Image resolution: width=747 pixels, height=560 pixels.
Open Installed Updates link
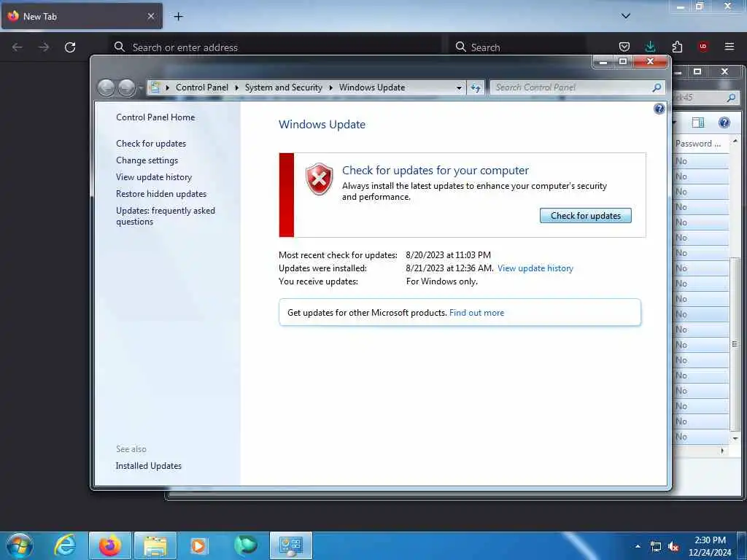click(x=149, y=466)
